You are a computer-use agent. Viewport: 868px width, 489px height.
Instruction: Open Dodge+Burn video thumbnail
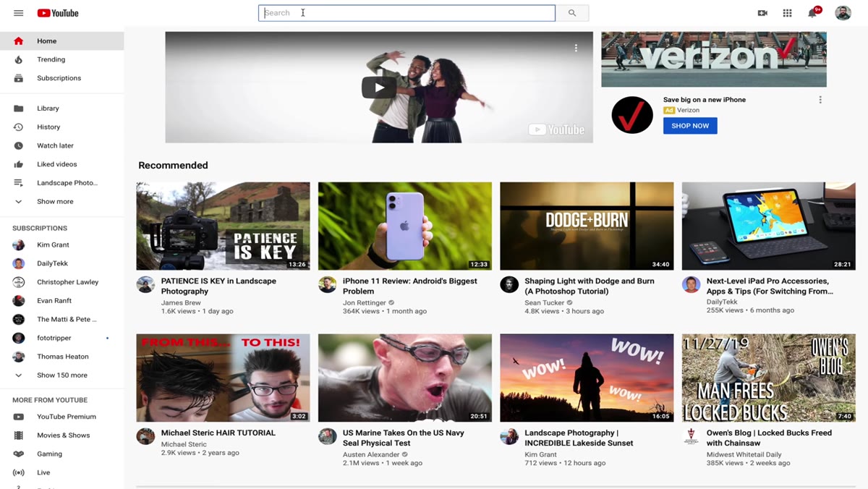(x=587, y=226)
